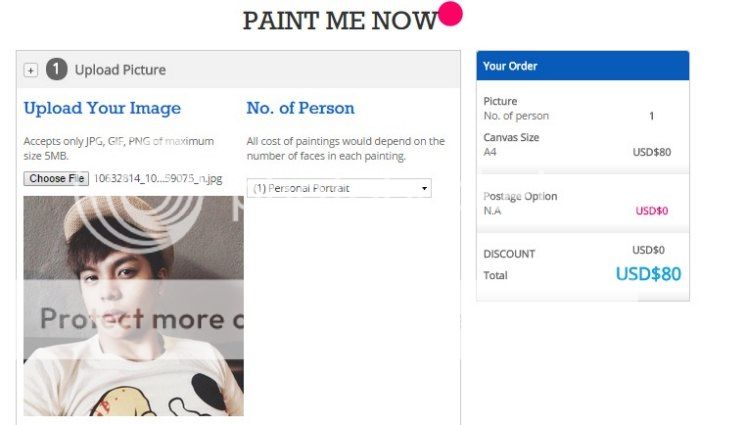Viewport: 745px width, 425px height.
Task: Click the file size limit note
Action: click(120, 148)
